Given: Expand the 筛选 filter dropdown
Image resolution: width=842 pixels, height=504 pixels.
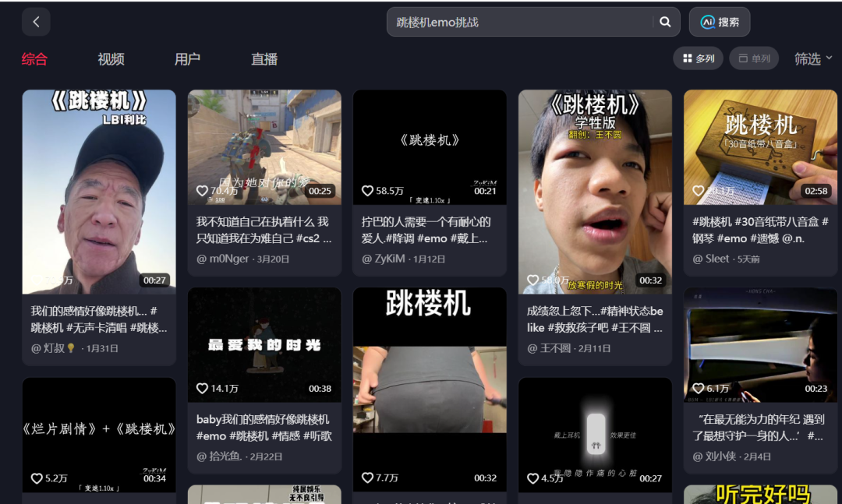Looking at the screenshot, I should [813, 58].
